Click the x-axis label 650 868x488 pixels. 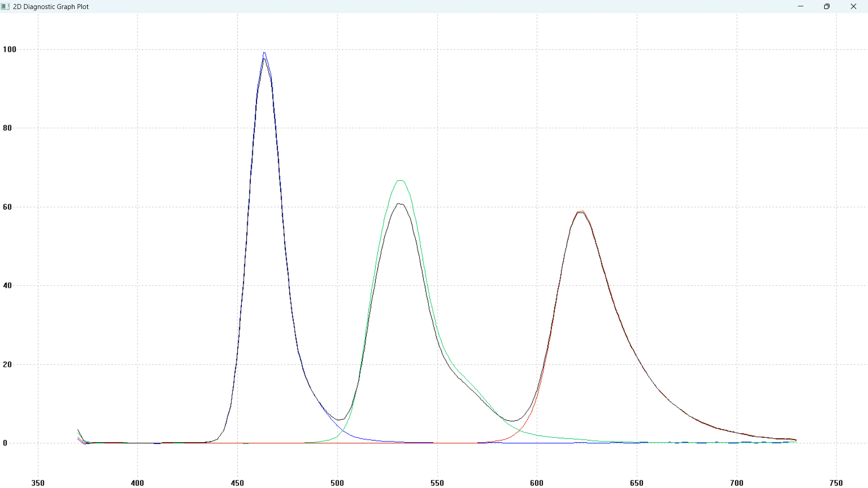point(637,483)
